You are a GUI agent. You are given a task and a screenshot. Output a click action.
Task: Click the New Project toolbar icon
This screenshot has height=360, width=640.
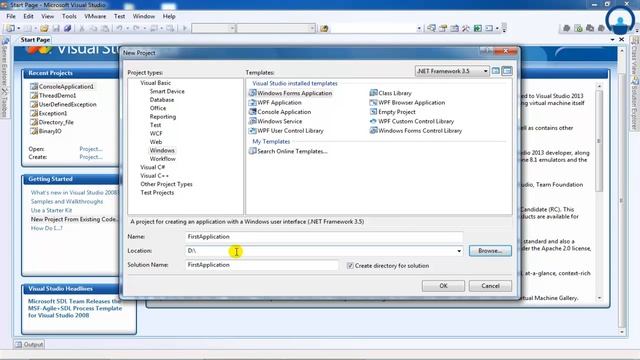[x=10, y=28]
